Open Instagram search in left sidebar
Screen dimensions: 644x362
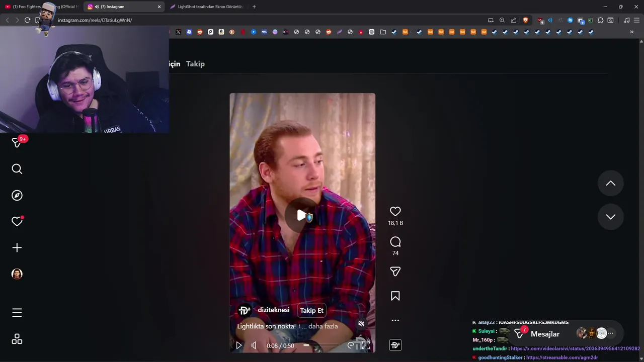click(17, 169)
